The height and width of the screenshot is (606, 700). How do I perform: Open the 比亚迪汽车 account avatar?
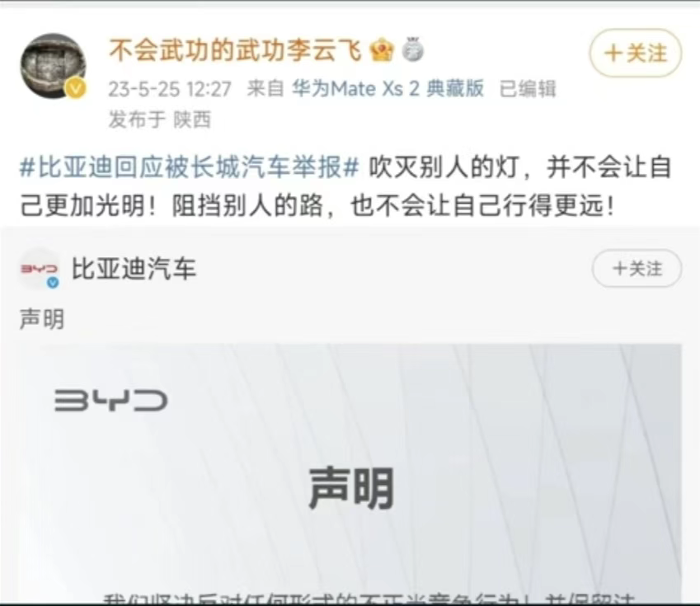tap(39, 270)
